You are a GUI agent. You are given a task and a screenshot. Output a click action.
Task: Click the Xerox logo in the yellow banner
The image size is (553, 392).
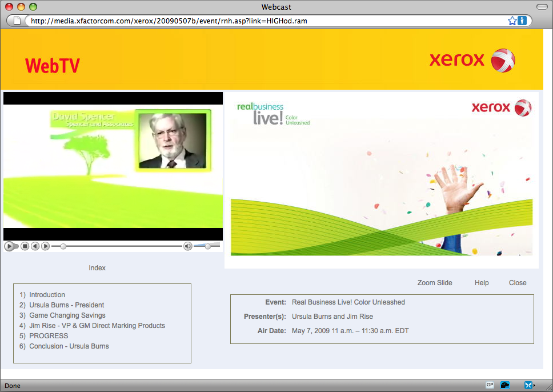pos(472,61)
